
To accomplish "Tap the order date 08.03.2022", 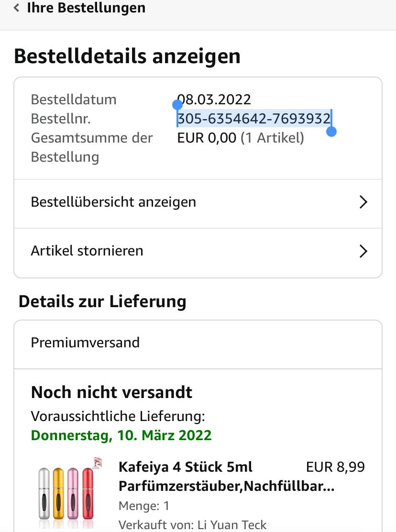I will click(214, 100).
